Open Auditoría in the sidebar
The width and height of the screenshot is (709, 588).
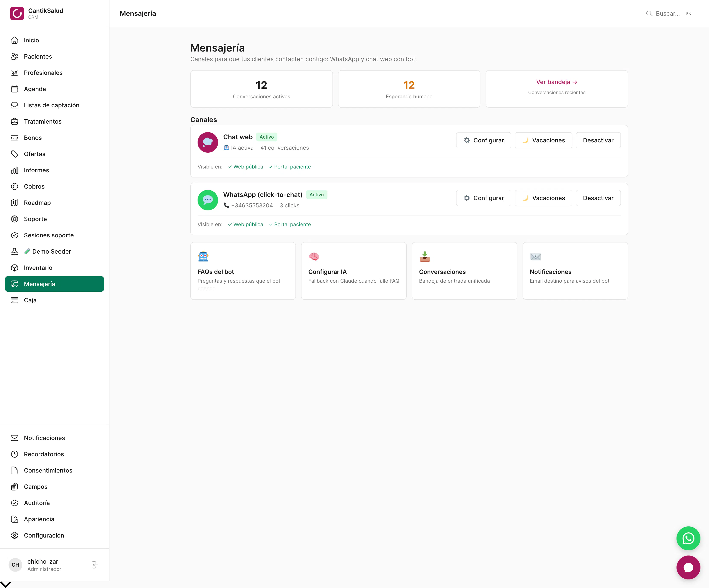[54, 503]
